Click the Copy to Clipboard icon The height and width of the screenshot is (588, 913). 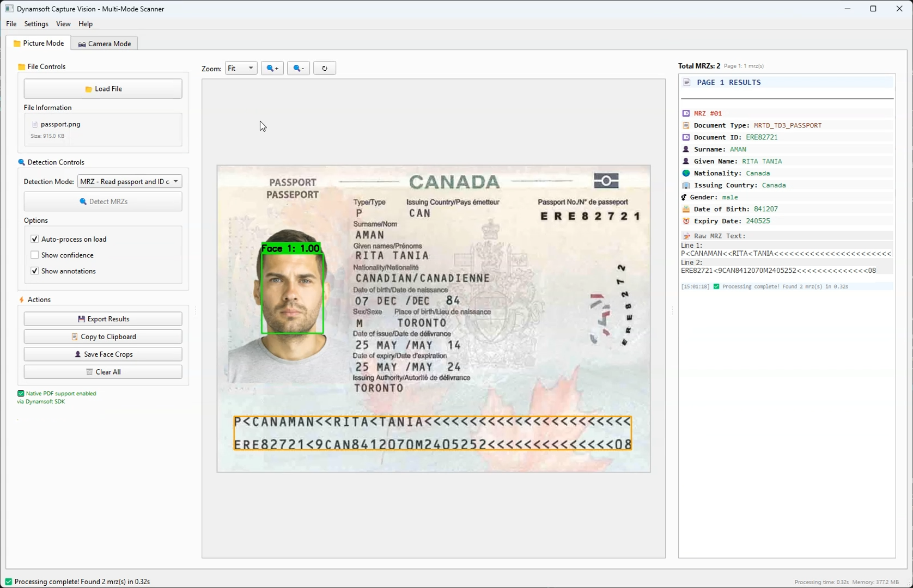tap(74, 336)
